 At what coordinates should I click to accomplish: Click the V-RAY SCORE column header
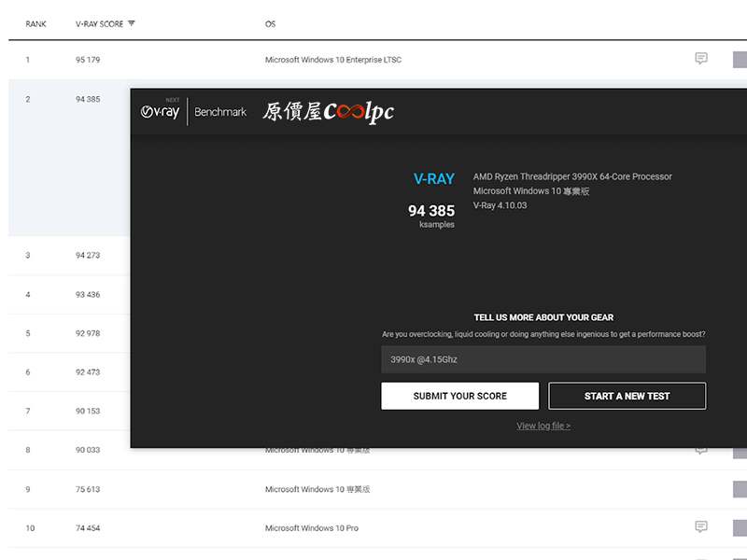tap(99, 24)
